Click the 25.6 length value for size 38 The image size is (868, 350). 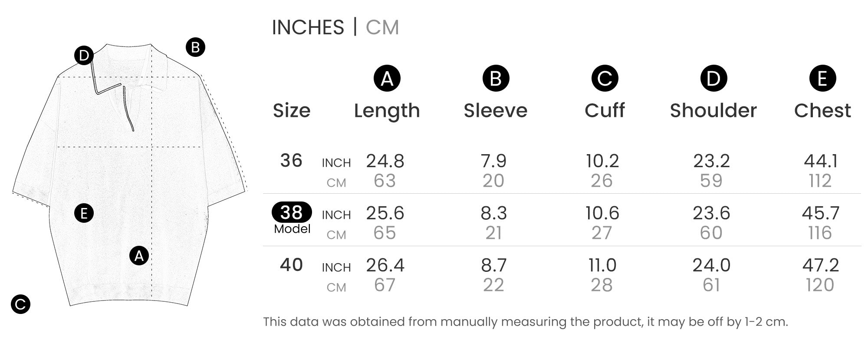pos(385,213)
